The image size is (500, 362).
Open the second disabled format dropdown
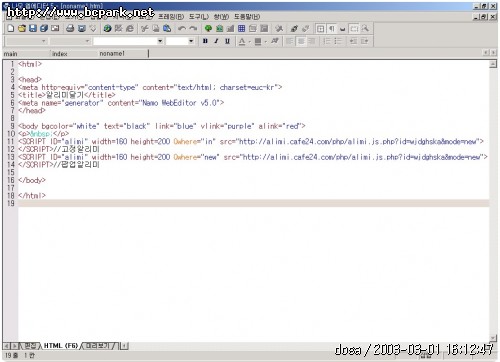pos(87,41)
